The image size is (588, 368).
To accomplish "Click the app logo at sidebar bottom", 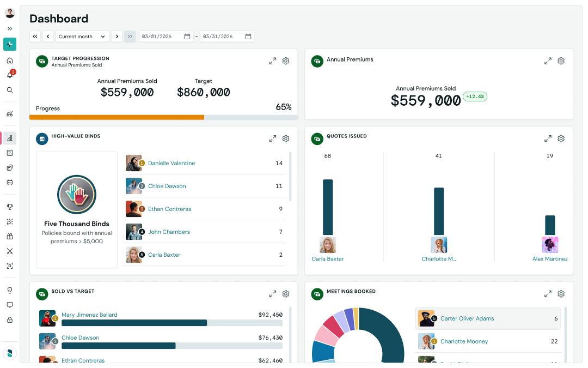I will [10, 353].
